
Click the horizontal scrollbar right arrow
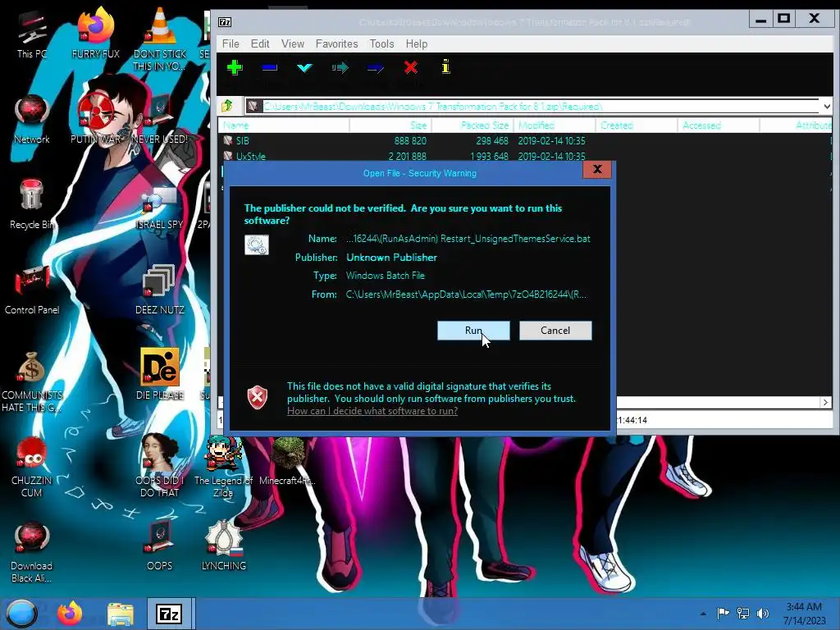coord(825,402)
